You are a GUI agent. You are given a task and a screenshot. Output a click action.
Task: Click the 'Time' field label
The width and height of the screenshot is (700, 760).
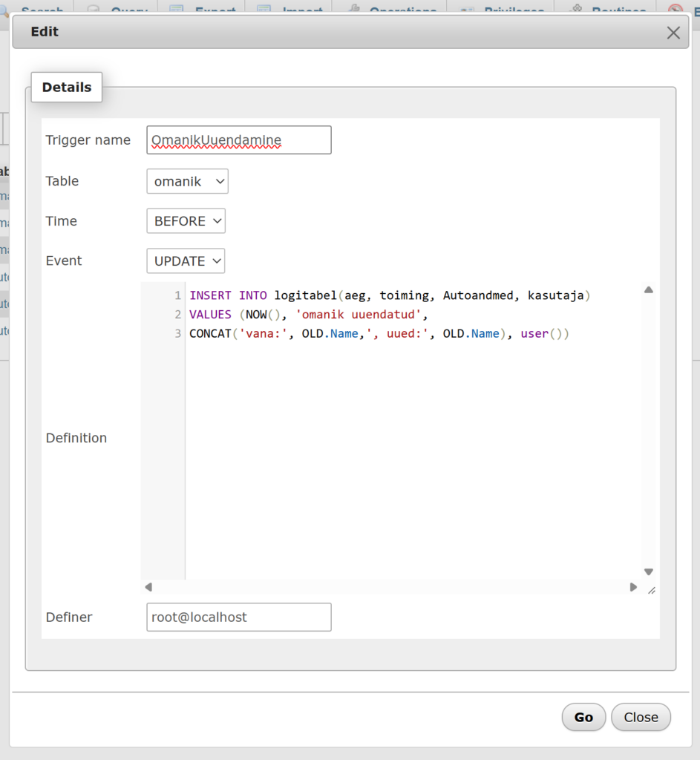coord(62,221)
